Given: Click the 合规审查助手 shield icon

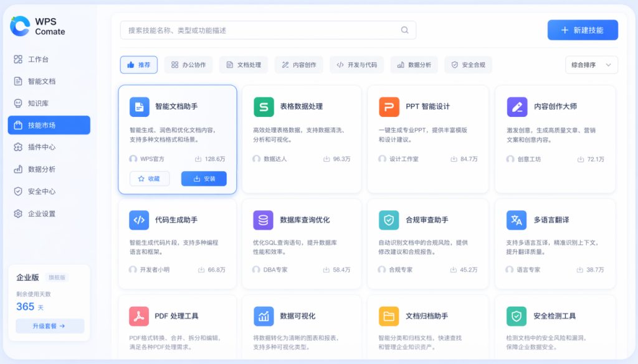Looking at the screenshot, I should (x=389, y=220).
